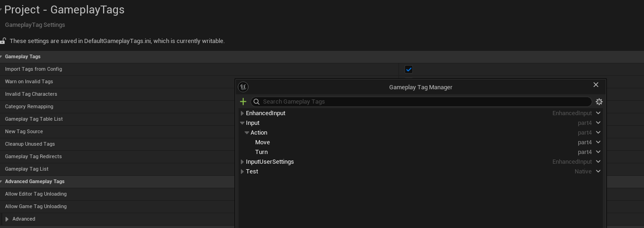Click the Category Remapping setting
The image size is (644, 228).
coord(29,107)
